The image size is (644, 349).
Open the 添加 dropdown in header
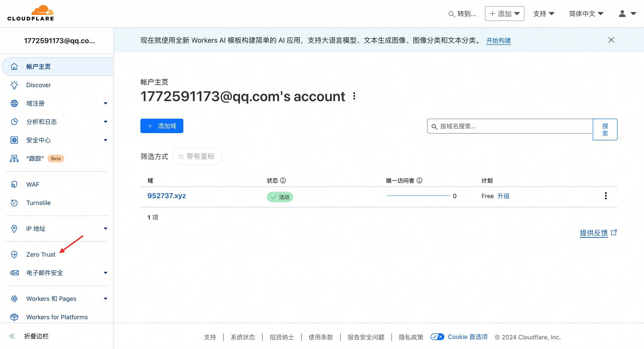click(504, 14)
